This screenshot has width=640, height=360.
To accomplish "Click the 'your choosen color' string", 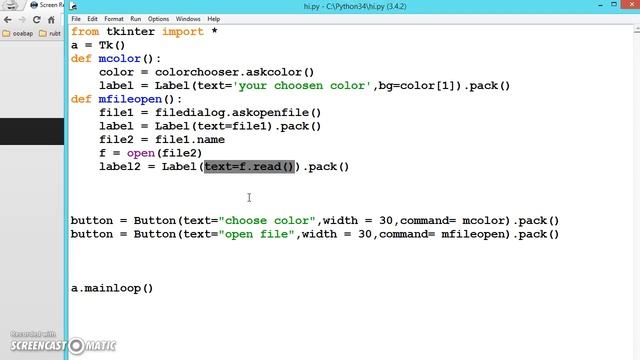I will 302,86.
